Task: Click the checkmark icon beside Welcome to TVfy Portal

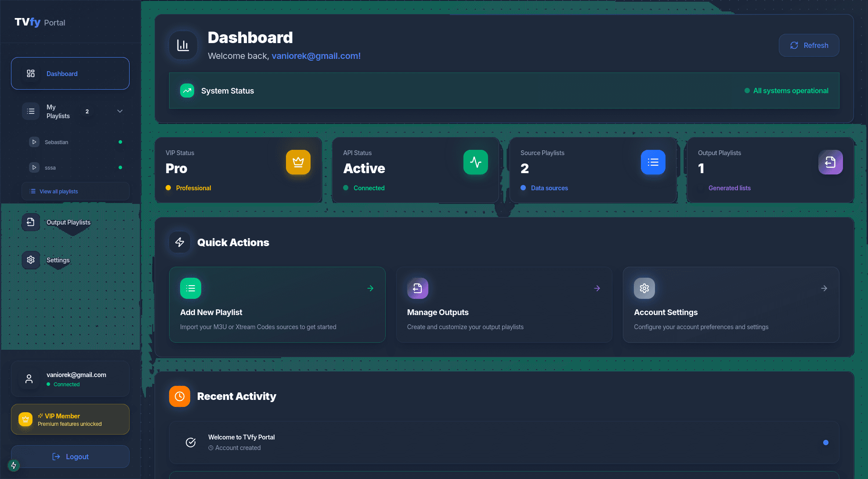Action: coord(191,443)
